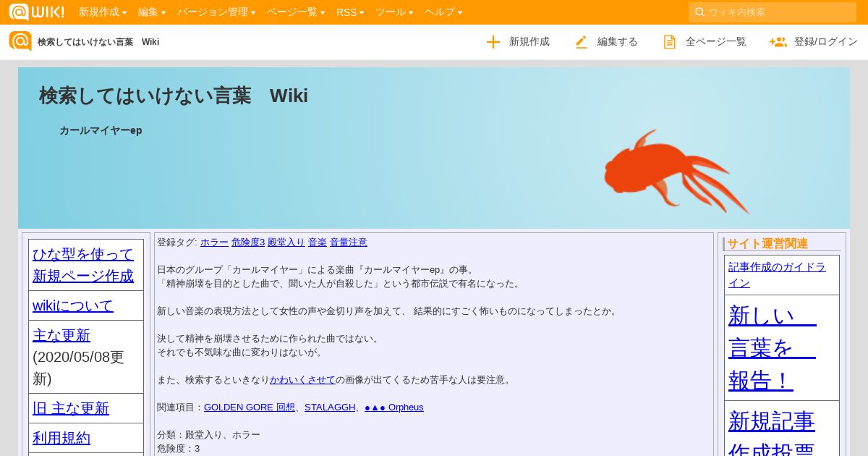Click the page list document icon
The width and height of the screenshot is (868, 456).
(x=670, y=42)
